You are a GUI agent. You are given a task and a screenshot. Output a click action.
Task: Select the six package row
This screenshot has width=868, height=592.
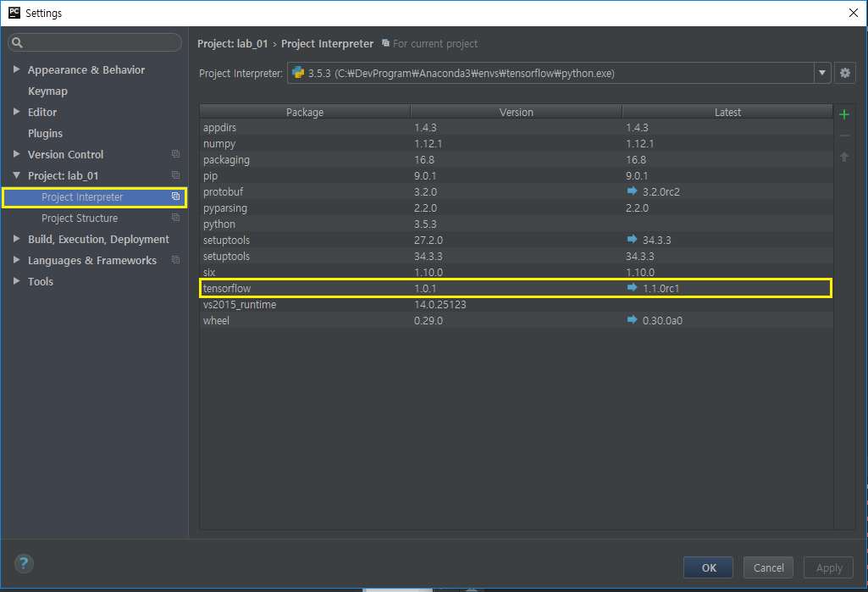[516, 272]
